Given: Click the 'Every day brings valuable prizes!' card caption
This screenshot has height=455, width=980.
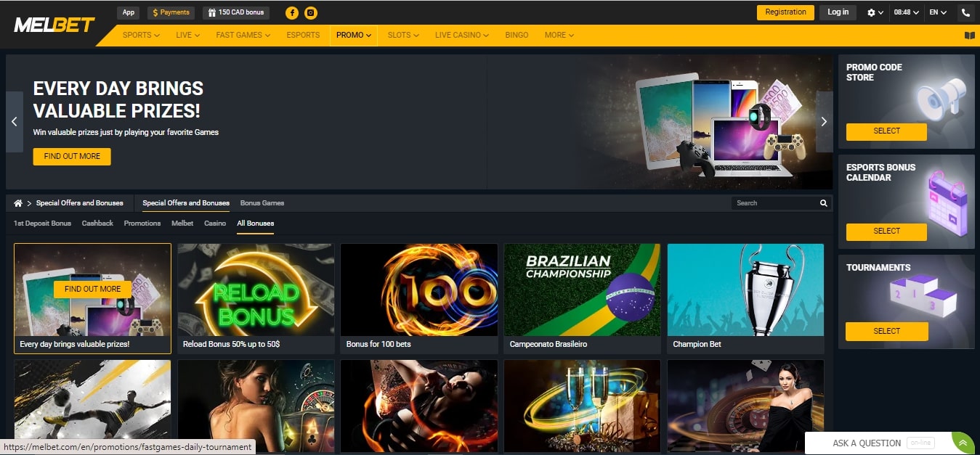Looking at the screenshot, I should pos(75,344).
